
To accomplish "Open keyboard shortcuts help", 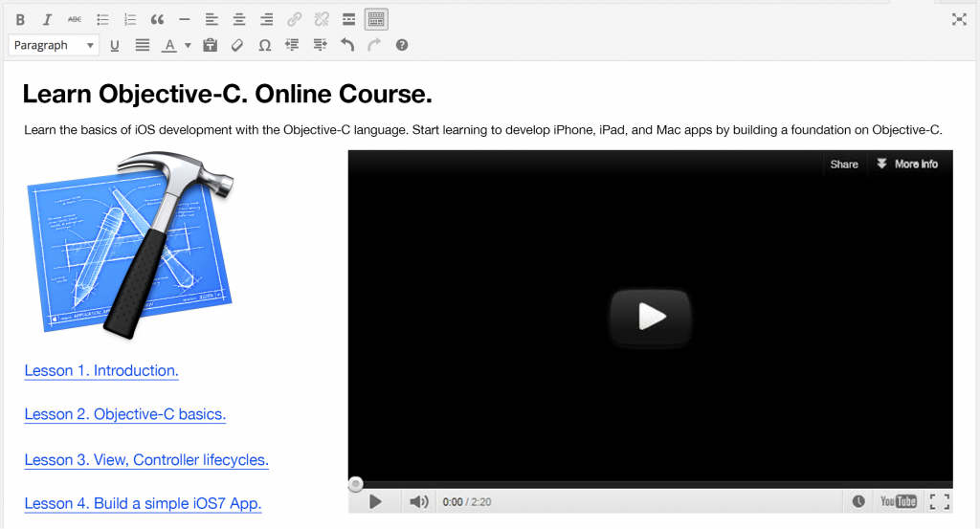I will [x=402, y=45].
